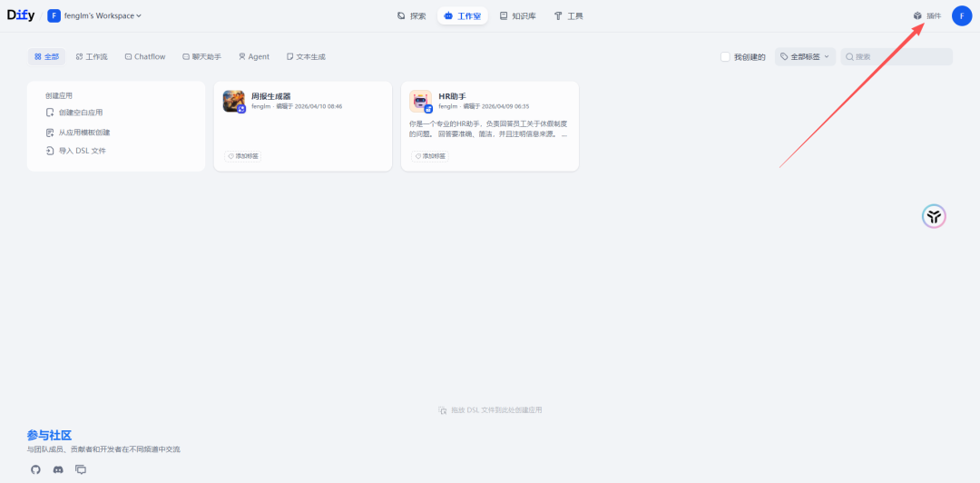Click the 工具 hammer icon
The image size is (980, 483).
click(558, 15)
